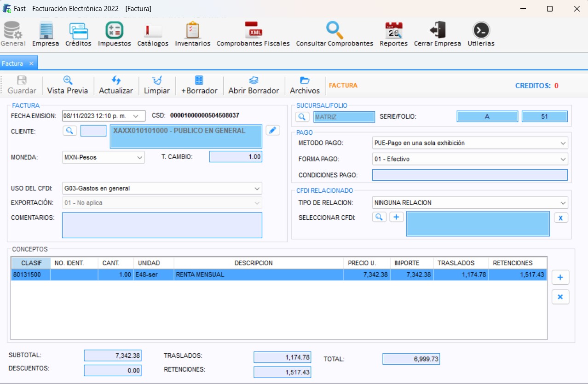Click the Vista Previa button
588x384 pixels.
pos(68,85)
